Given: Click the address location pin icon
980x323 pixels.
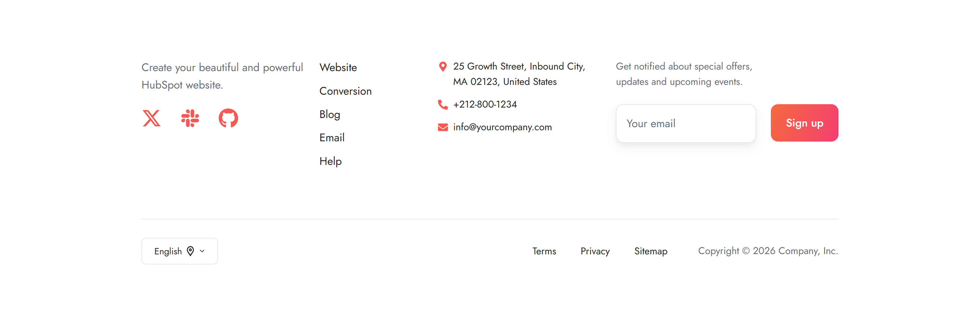Looking at the screenshot, I should [x=443, y=67].
